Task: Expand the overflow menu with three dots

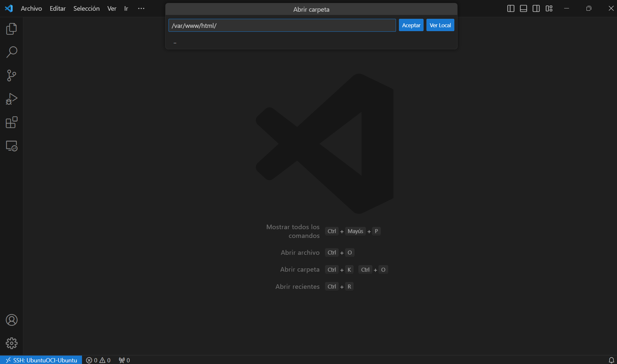Action: [x=141, y=8]
